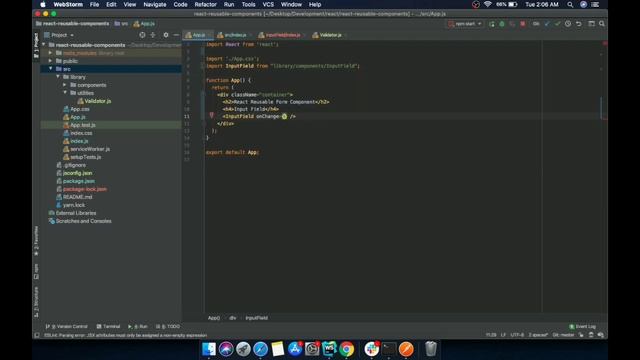Open Git history clock icon
The width and height of the screenshot is (640, 360).
pyautogui.click(x=568, y=24)
